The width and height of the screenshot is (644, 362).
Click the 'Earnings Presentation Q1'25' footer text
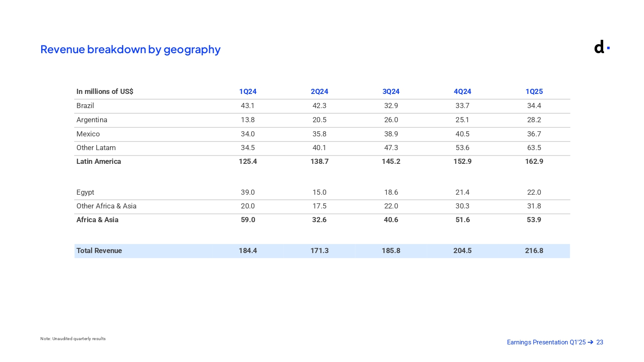coord(546,342)
